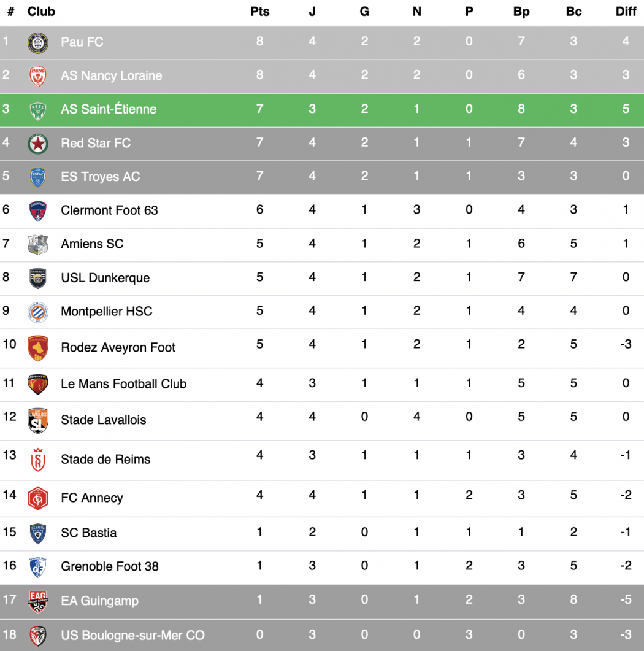Click the FC Annecy red hexagon logo
Viewport: 644px width, 651px height.
(x=38, y=498)
